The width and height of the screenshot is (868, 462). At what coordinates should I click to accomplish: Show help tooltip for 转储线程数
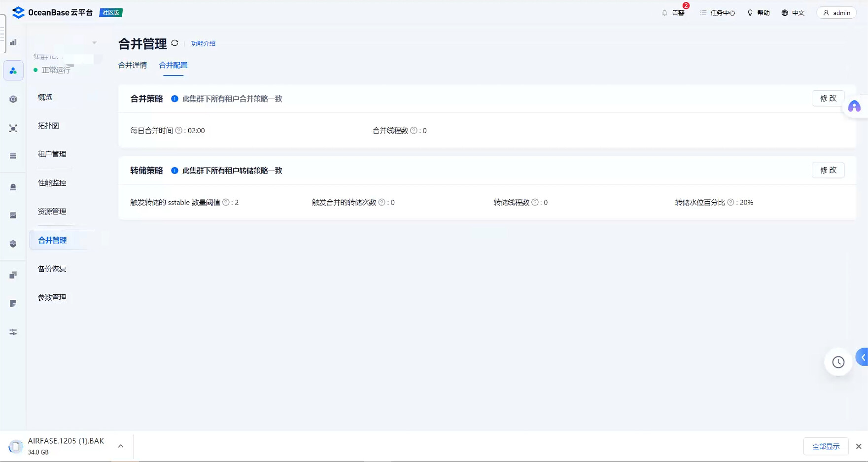point(535,203)
